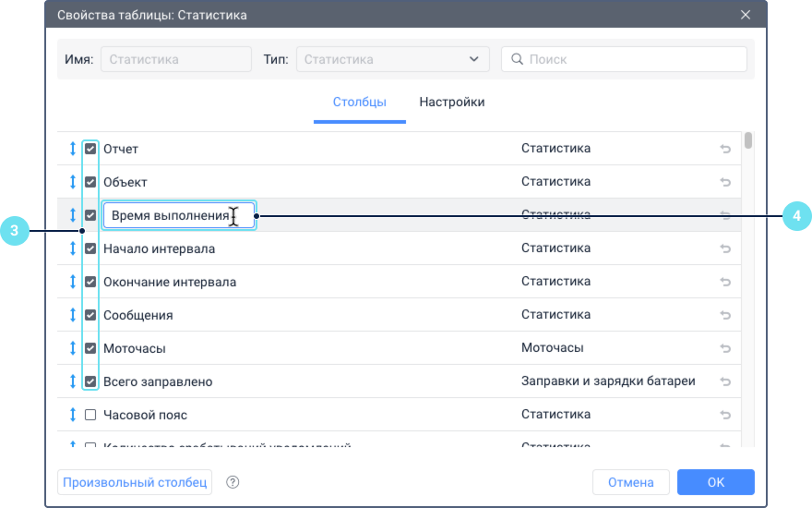Uncheck the Отчет column checkbox
Image resolution: width=812 pixels, height=508 pixels.
(90, 149)
